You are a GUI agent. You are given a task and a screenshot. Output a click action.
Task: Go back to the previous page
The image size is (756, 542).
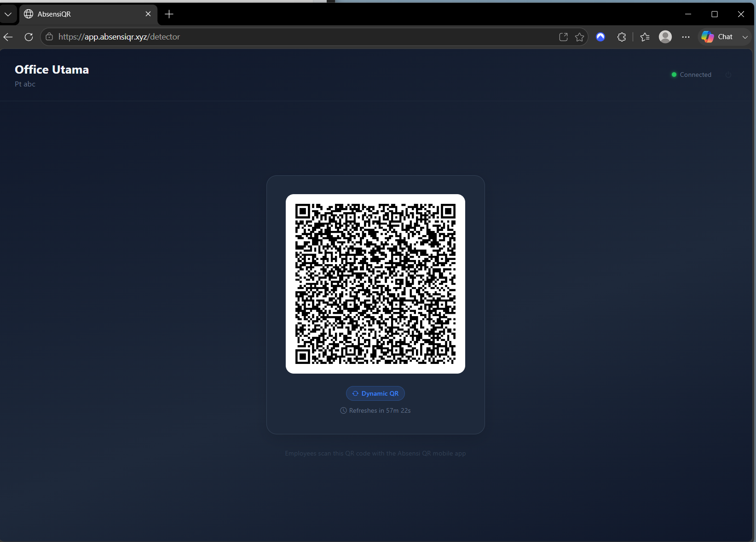point(8,37)
